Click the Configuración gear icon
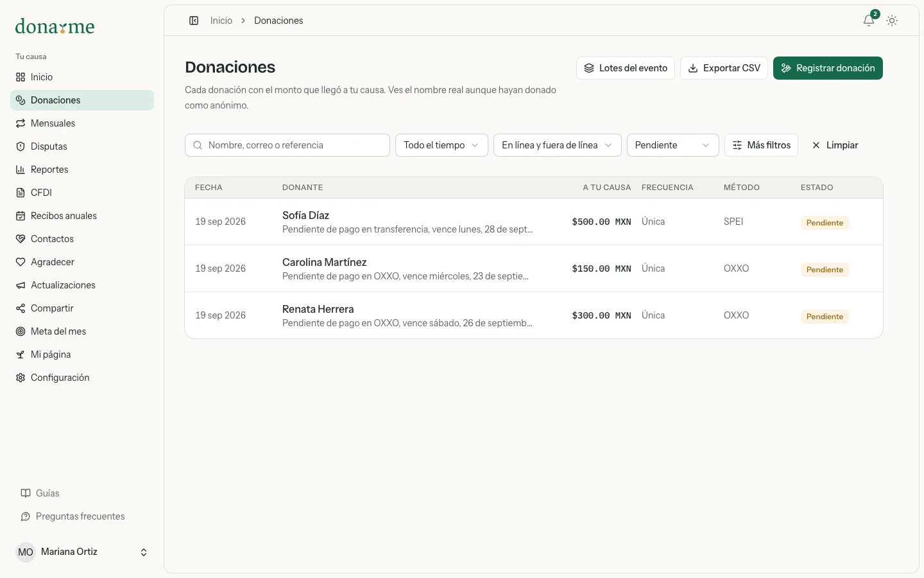Viewport: 924px width, 578px height. (21, 378)
